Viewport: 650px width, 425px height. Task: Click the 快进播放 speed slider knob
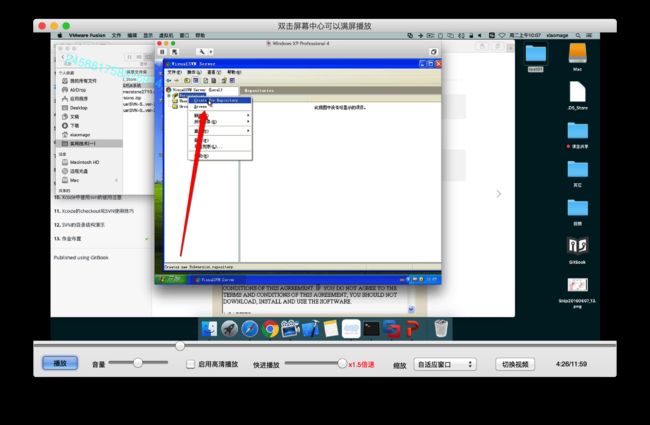pos(342,364)
